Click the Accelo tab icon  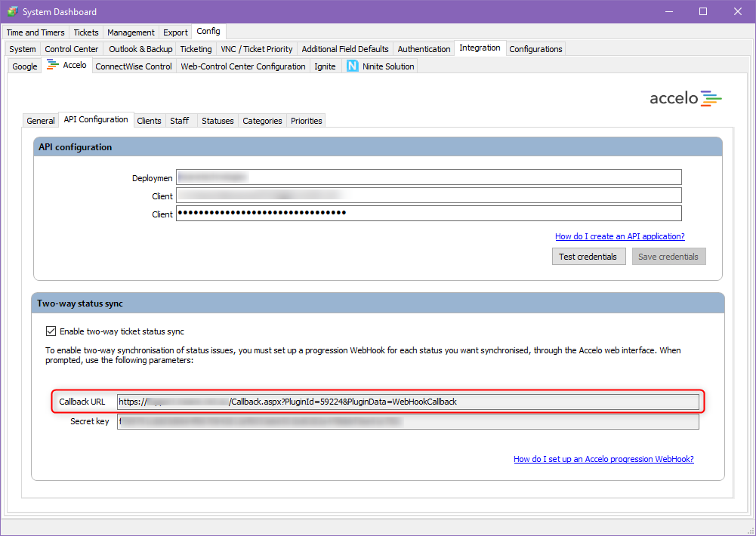[x=53, y=66]
